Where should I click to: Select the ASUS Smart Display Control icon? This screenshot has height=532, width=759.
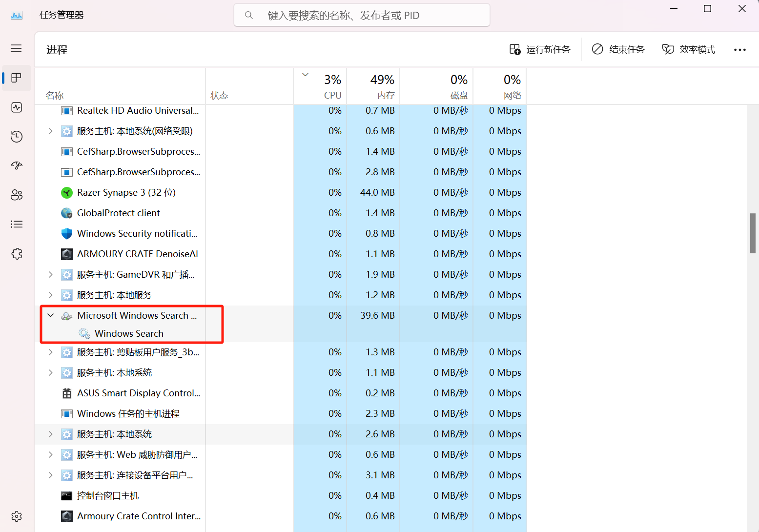click(x=67, y=393)
